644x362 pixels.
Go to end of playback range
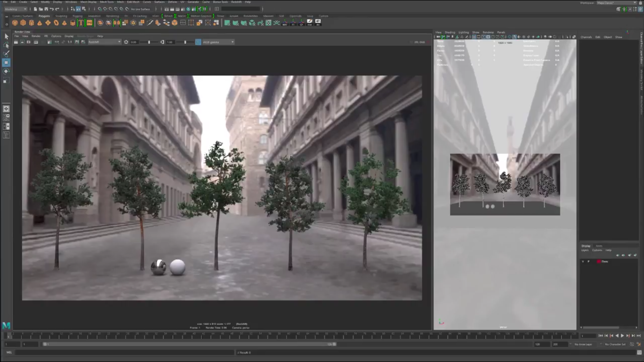[639, 336]
